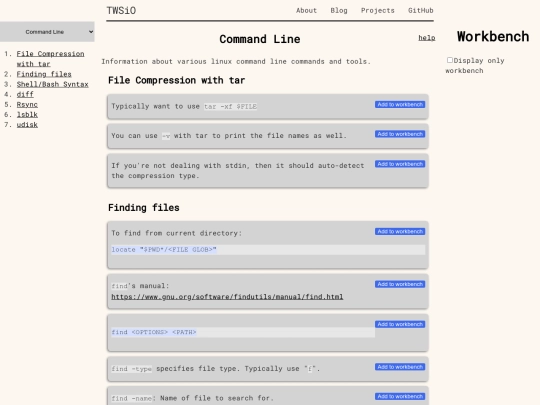Screen dimensions: 540x405
Task: Click the 'Finding files' section heading
Action: pyautogui.click(x=144, y=208)
